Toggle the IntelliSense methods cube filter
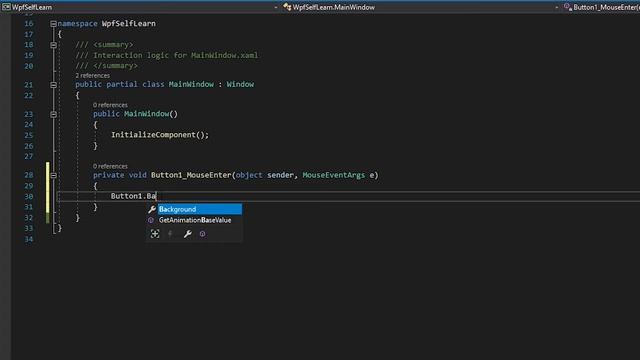Screen dimensions: 640x360 click(202, 234)
